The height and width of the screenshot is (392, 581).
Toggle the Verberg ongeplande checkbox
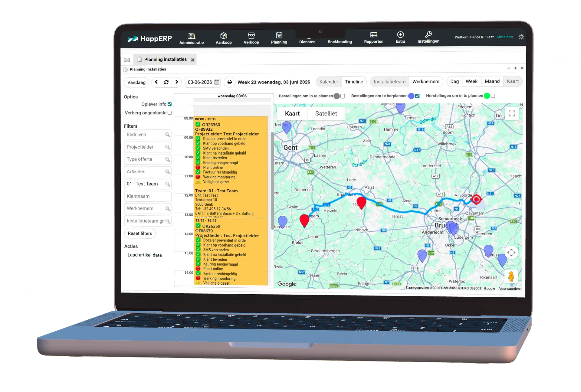click(x=169, y=113)
